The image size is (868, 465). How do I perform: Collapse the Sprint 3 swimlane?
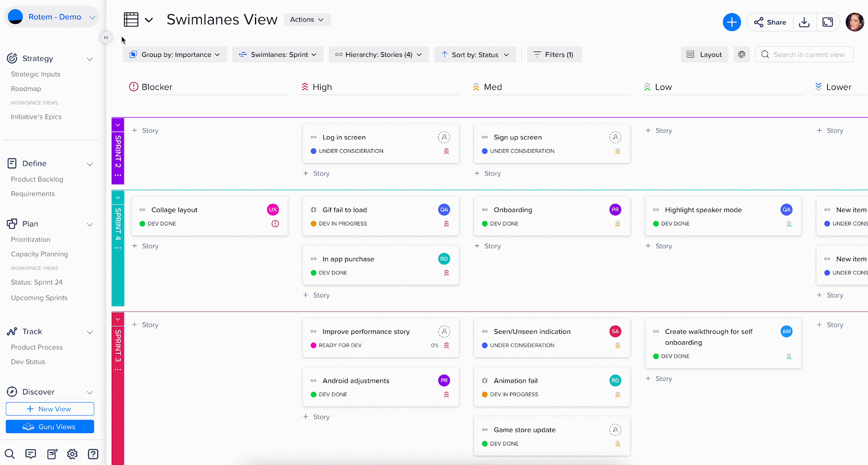tap(118, 320)
